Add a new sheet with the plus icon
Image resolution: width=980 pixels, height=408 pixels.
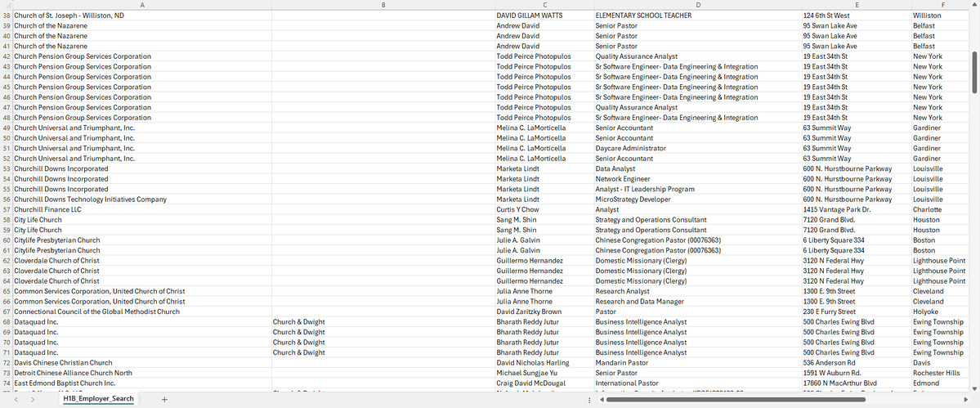tap(164, 399)
